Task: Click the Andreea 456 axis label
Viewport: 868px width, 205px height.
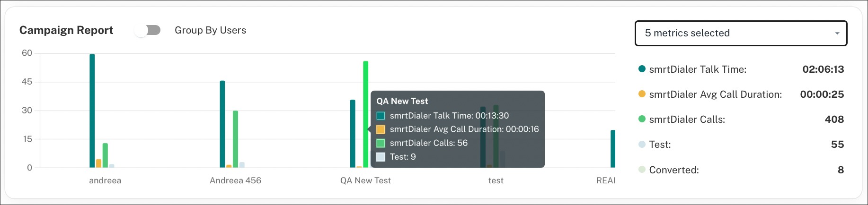Action: [x=235, y=180]
